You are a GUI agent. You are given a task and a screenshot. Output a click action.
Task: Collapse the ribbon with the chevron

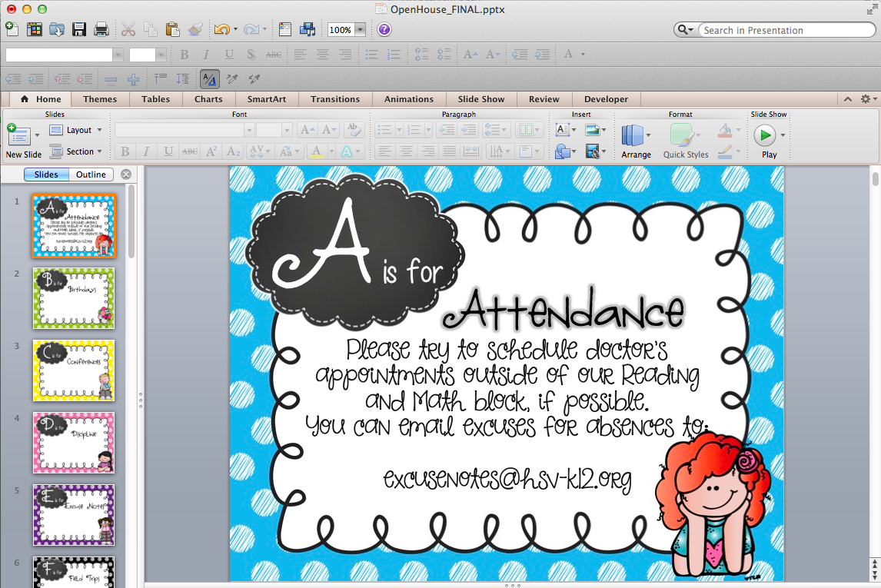[848, 99]
